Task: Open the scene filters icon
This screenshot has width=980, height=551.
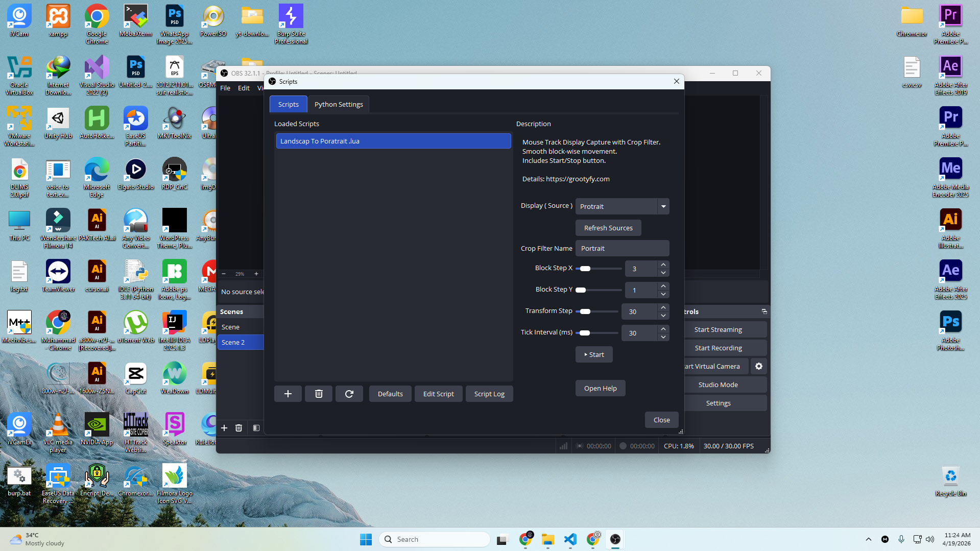Action: pyautogui.click(x=256, y=428)
